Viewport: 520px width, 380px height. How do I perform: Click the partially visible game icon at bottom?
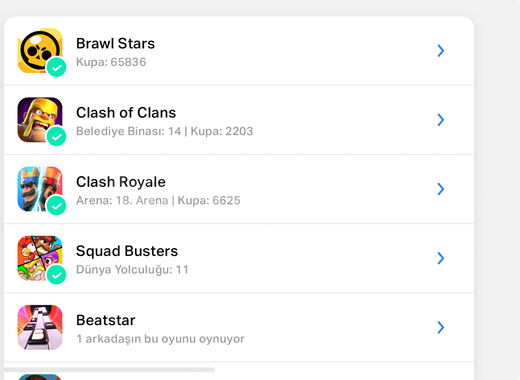40,377
